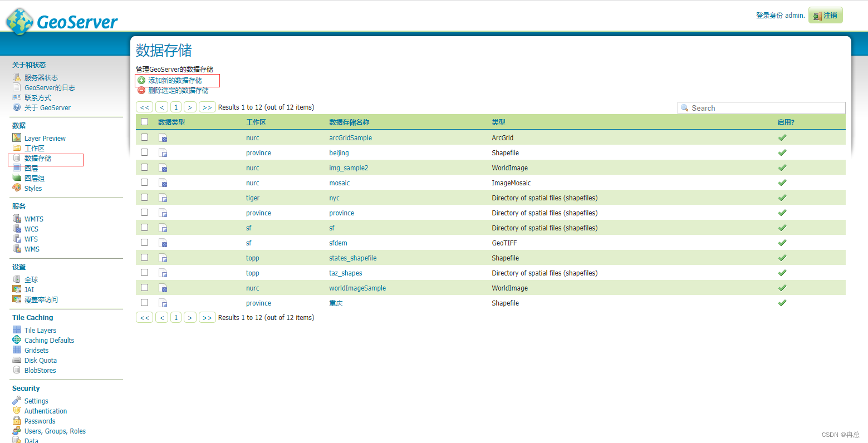This screenshot has height=443, width=868.
Task: Go to last page with bottom >> button
Action: [x=207, y=317]
